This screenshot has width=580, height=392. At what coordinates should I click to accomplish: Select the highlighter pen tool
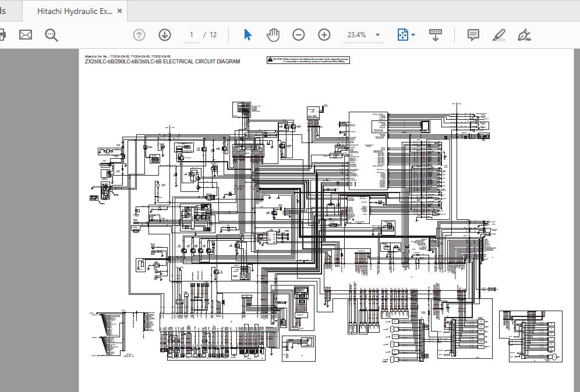click(499, 35)
